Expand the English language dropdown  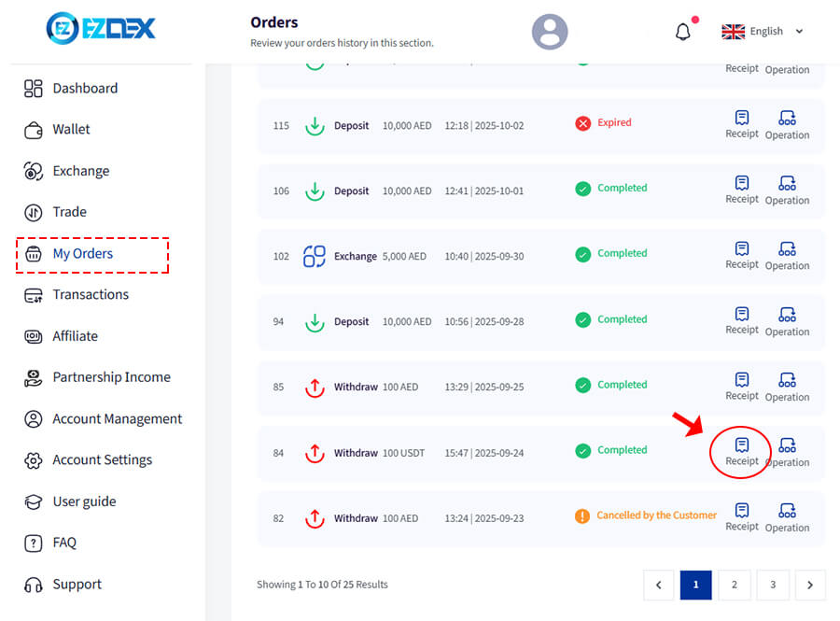point(763,32)
